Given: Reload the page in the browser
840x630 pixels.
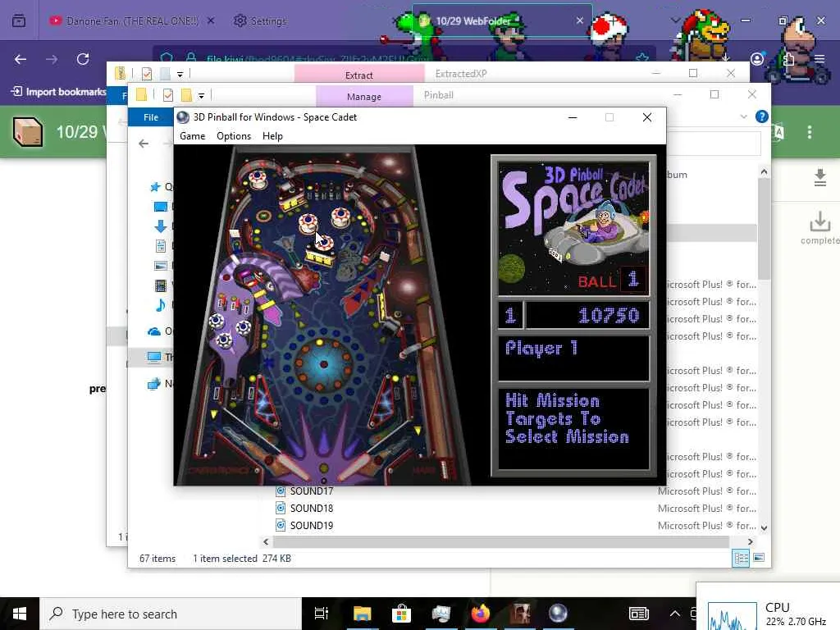Looking at the screenshot, I should click(x=83, y=59).
